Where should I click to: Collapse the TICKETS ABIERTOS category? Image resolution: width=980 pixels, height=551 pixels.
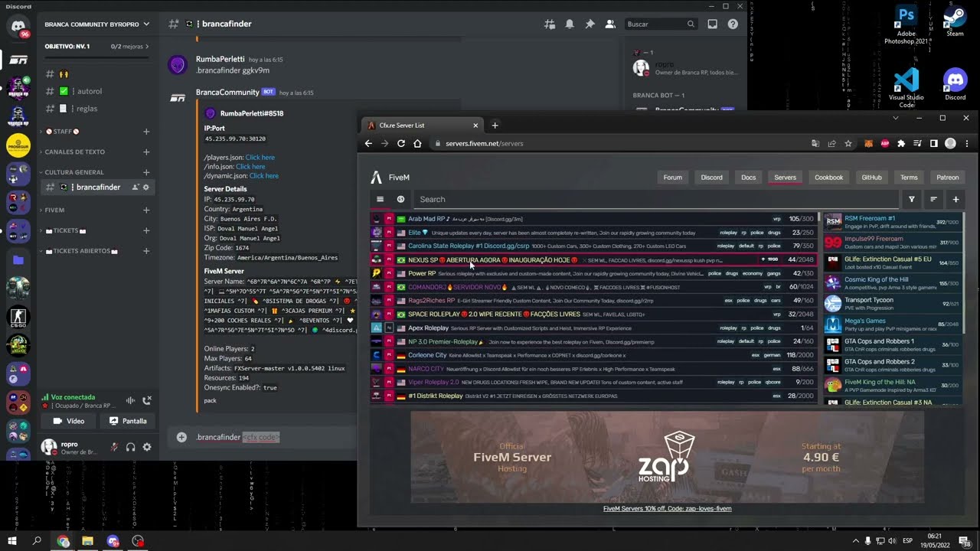[80, 251]
